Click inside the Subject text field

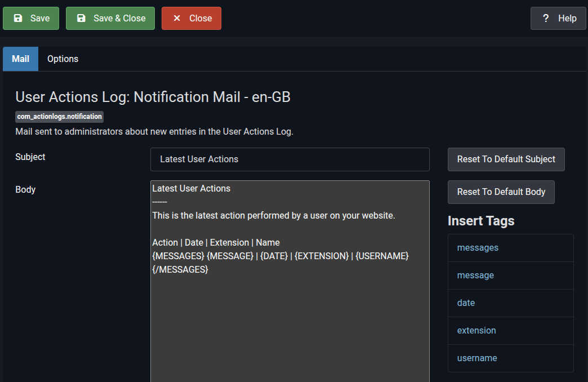click(x=289, y=159)
